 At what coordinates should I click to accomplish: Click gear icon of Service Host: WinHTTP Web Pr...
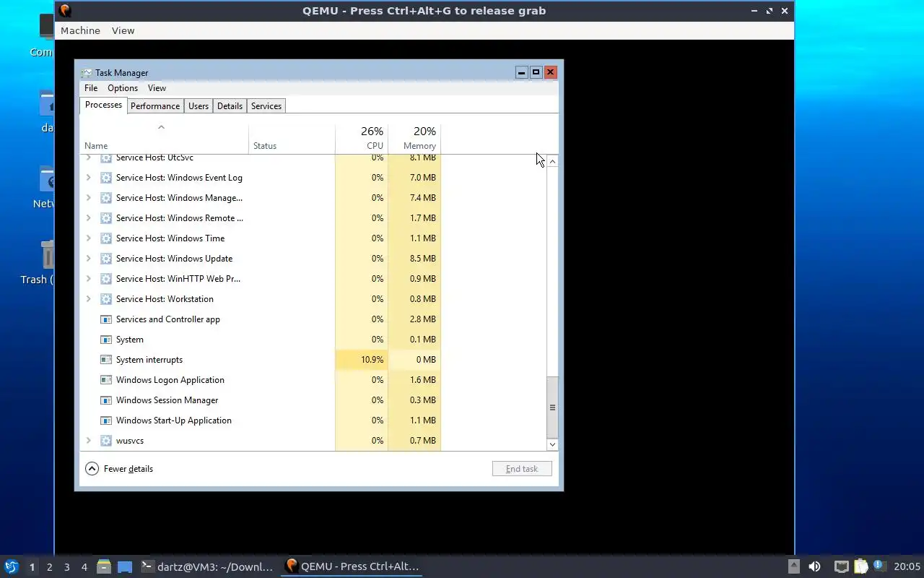tap(106, 279)
